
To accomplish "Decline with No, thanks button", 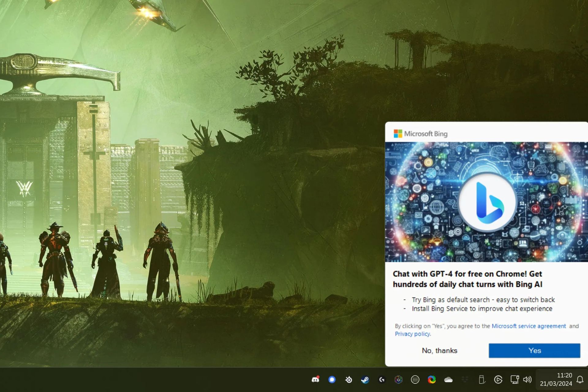I will coord(439,351).
